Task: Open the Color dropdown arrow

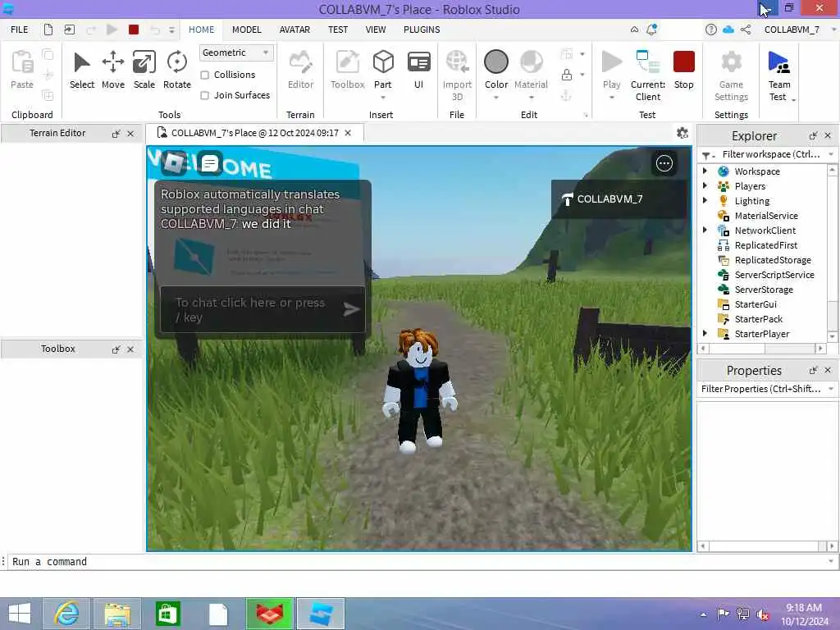Action: click(x=496, y=98)
